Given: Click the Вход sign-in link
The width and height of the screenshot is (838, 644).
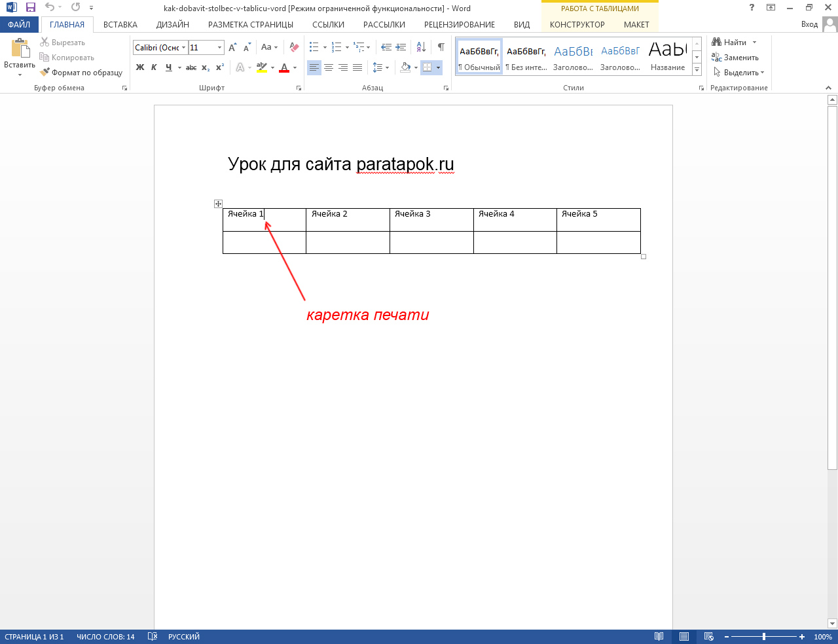Looking at the screenshot, I should click(x=810, y=24).
